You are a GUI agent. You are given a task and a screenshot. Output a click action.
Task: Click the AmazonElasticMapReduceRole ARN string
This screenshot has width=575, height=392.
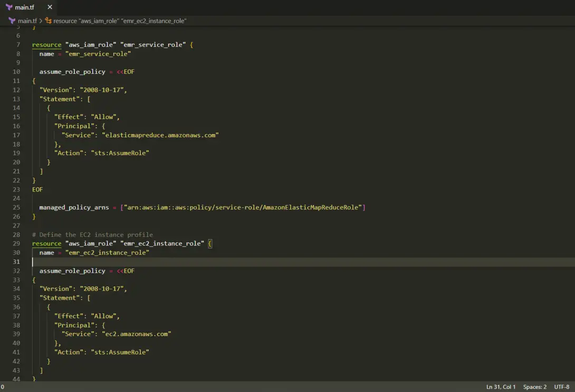click(x=243, y=207)
